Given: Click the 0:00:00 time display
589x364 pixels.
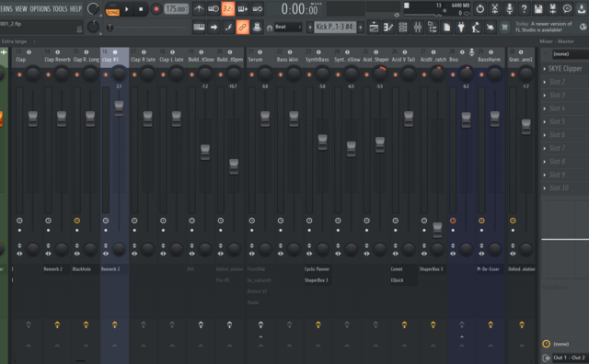Looking at the screenshot, I should [299, 8].
